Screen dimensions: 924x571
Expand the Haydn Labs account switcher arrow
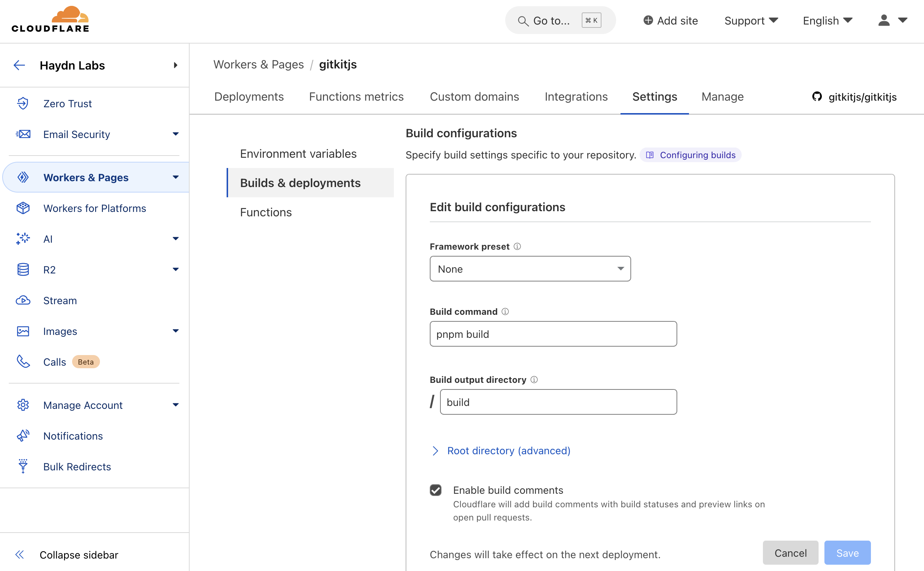[176, 65]
